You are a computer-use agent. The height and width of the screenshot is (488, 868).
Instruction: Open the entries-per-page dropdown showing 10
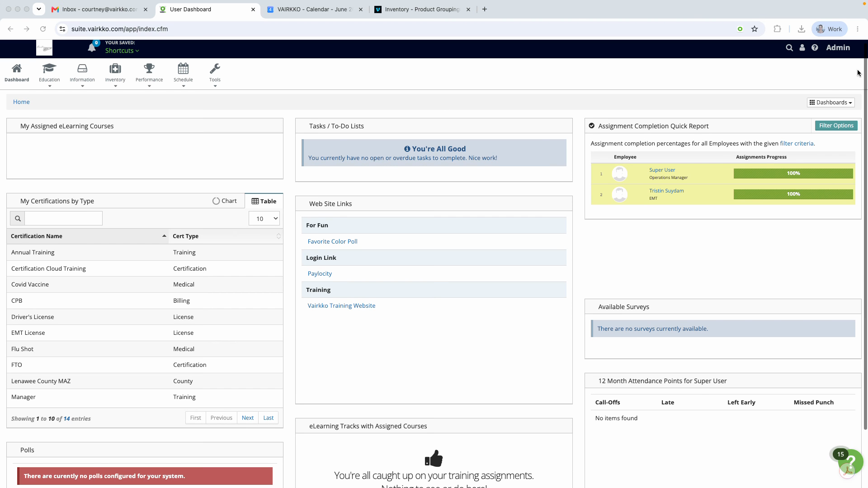(x=264, y=219)
